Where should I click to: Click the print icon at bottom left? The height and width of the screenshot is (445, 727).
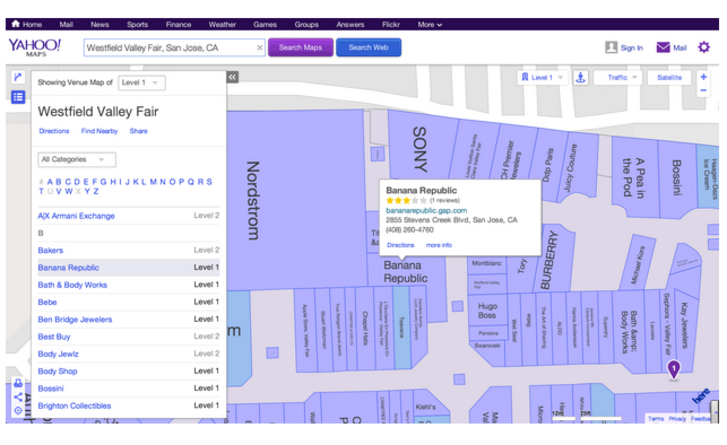click(x=18, y=384)
